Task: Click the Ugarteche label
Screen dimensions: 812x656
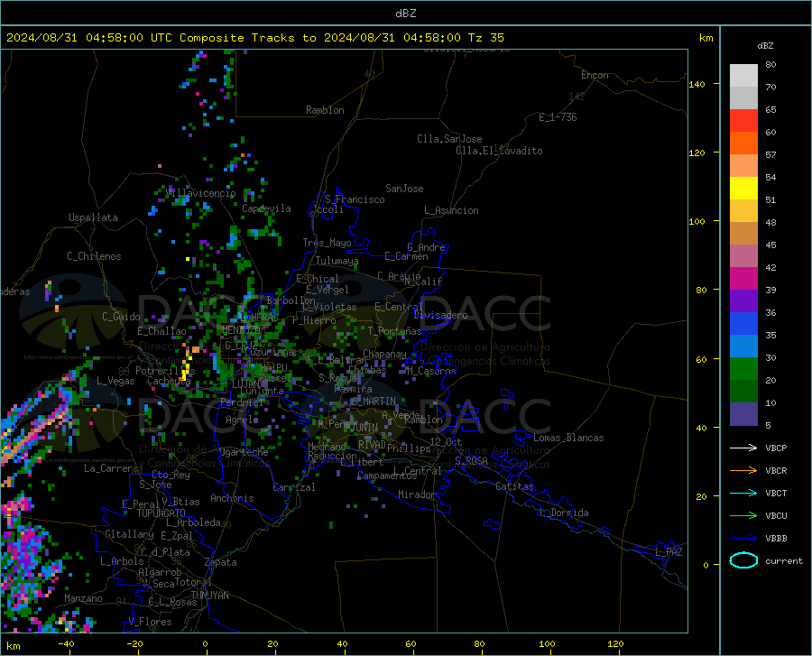Action: coord(244,452)
